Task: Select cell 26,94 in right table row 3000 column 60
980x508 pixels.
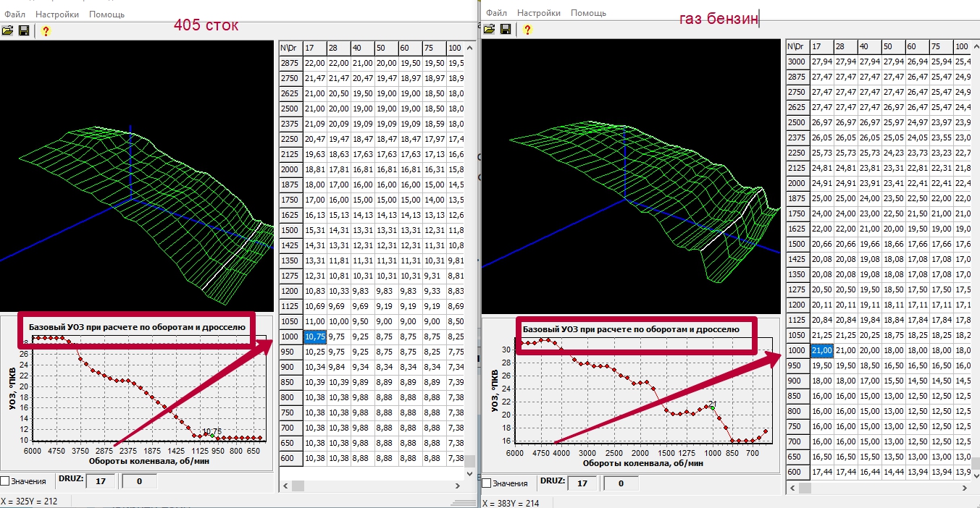Action: click(x=918, y=62)
